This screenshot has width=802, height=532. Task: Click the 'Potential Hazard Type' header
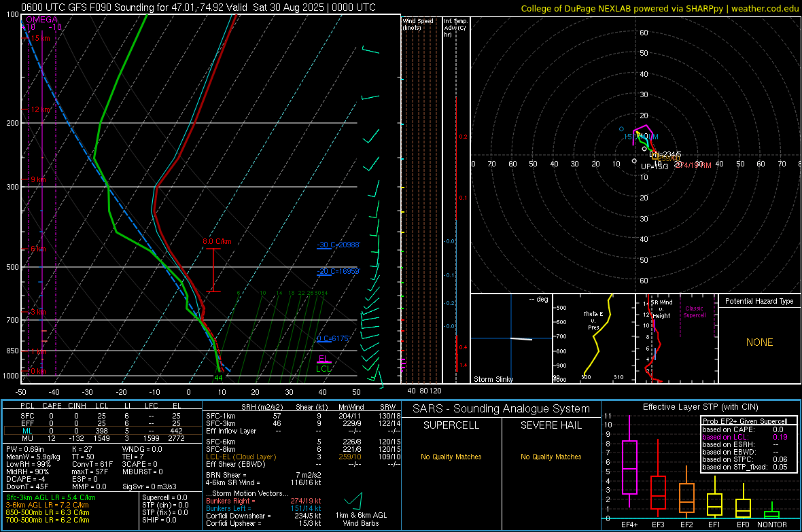759,301
